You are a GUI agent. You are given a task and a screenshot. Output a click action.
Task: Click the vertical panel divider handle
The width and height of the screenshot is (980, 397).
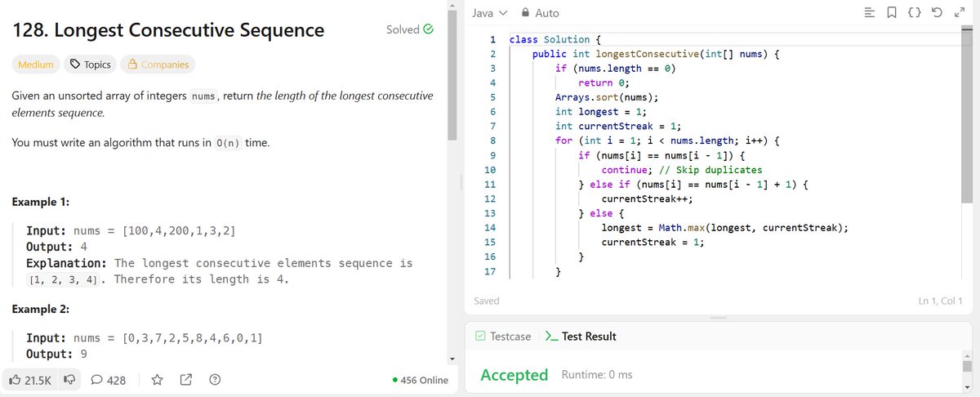point(462,181)
